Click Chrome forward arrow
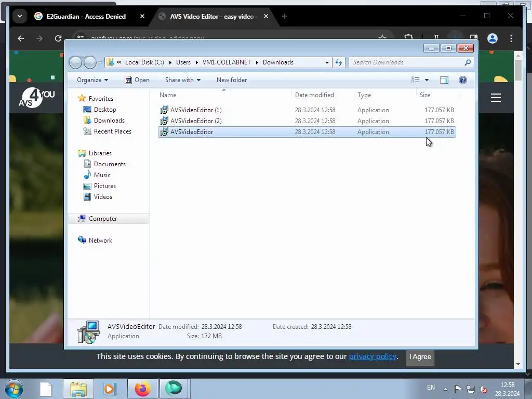Image resolution: width=532 pixels, height=399 pixels. point(39,38)
